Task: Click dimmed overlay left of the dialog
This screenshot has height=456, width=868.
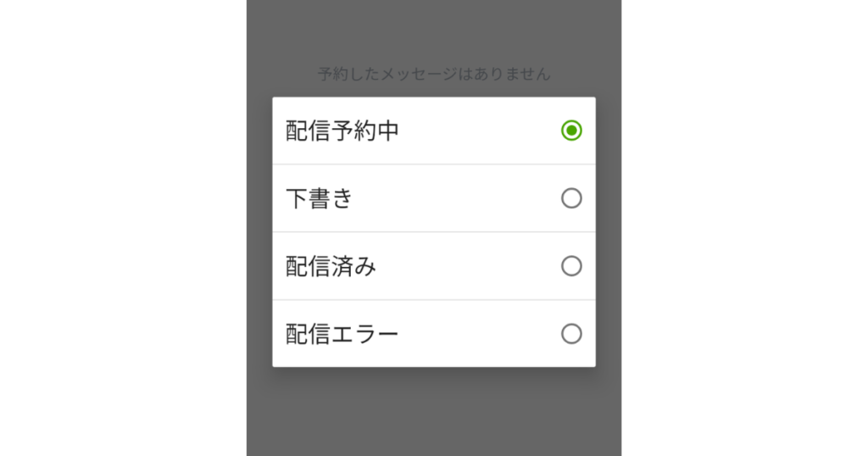Action: coord(259,232)
